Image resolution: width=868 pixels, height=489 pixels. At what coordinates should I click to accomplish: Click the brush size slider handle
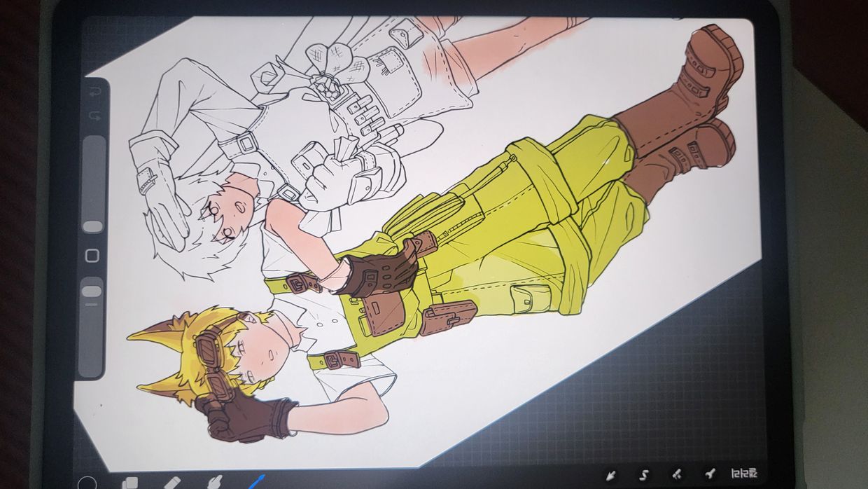[93, 226]
